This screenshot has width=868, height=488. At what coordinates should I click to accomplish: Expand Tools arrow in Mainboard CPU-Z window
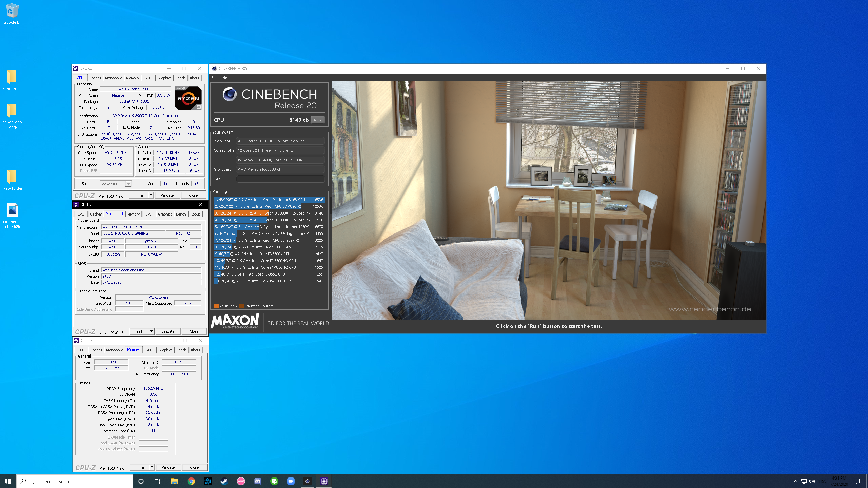[x=151, y=331]
